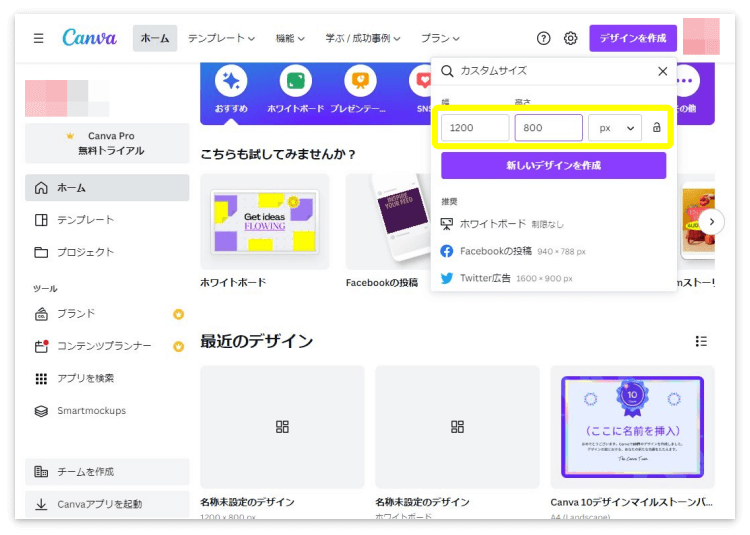This screenshot has width=750, height=535.
Task: Open the px unit dropdown
Action: tap(615, 128)
